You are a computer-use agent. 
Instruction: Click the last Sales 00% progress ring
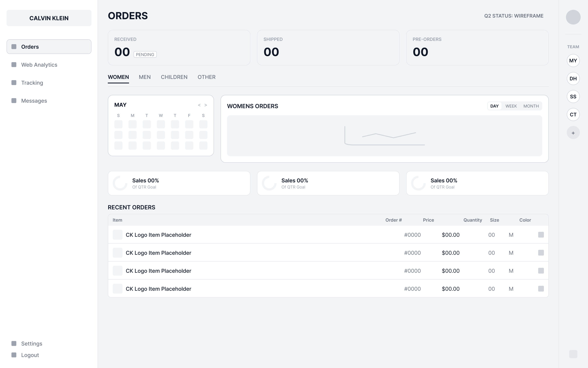[418, 183]
